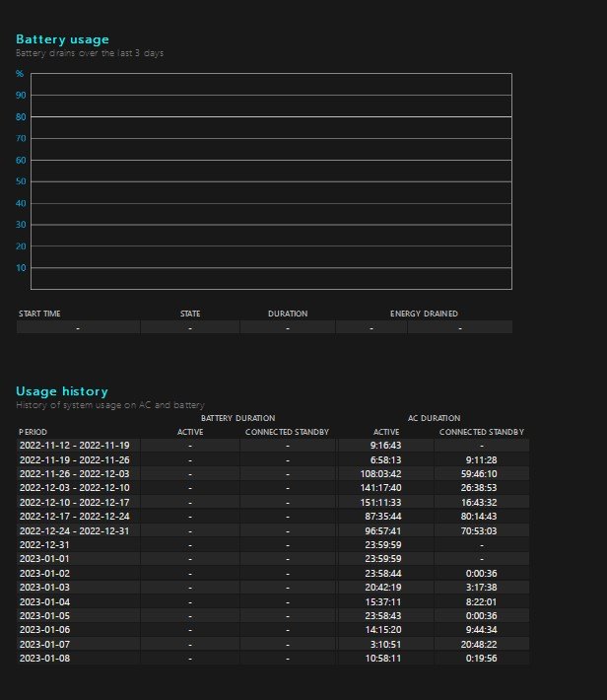Click AC active value 14:15:20
The height and width of the screenshot is (700, 607).
point(383,630)
